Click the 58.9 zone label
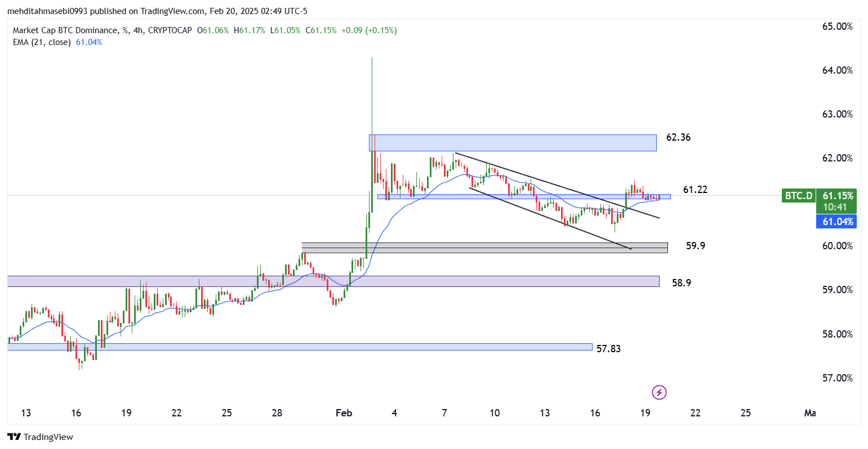This screenshot has width=868, height=449. (682, 283)
